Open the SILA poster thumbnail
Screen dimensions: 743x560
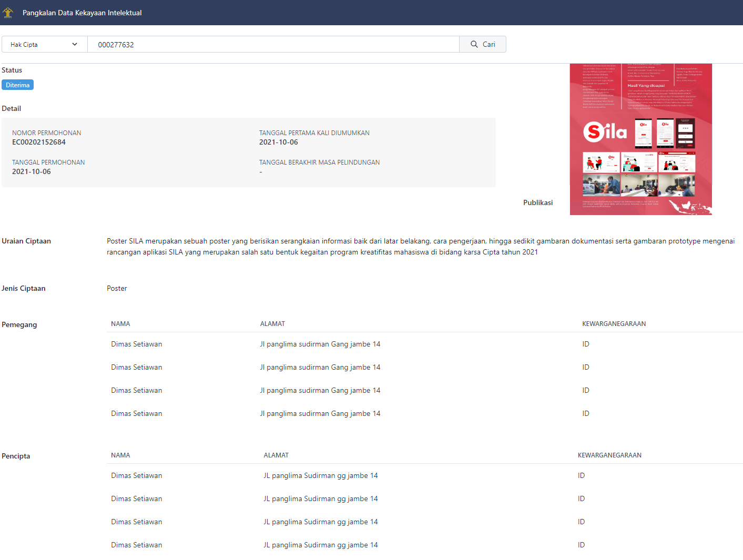tap(641, 139)
